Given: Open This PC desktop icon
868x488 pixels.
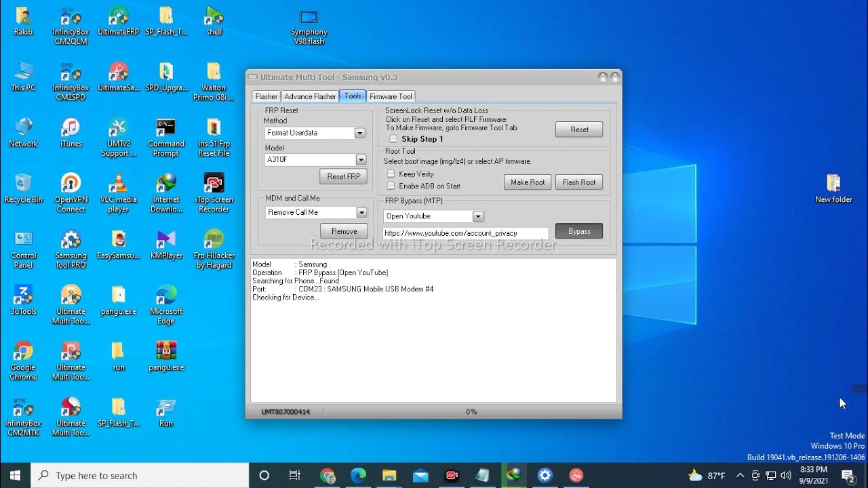Looking at the screenshot, I should coord(23,77).
